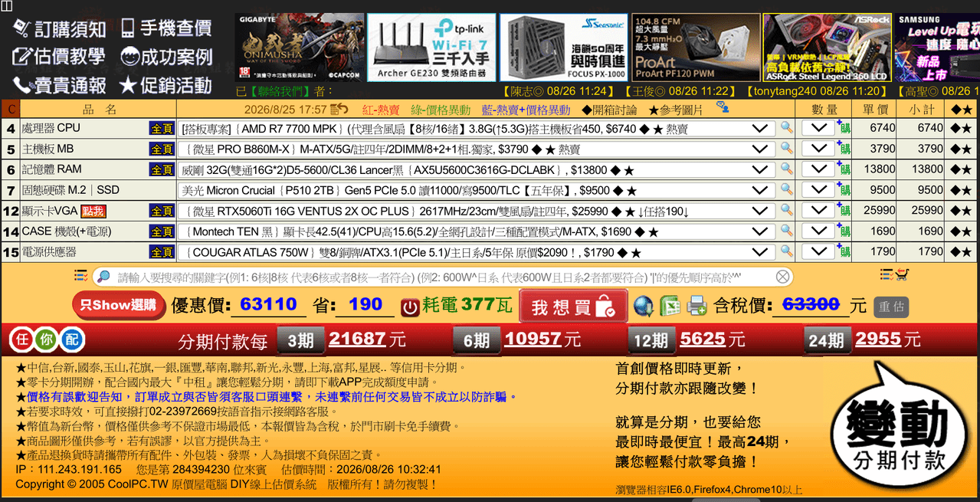Image resolution: width=980 pixels, height=502 pixels.
Task: Click the red power icon beside 耗電
Action: pos(410,307)
